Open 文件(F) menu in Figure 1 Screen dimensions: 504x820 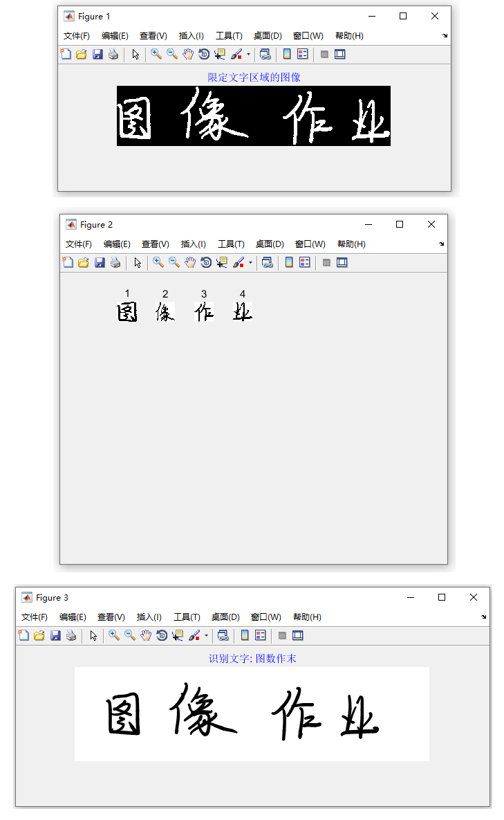(76, 35)
